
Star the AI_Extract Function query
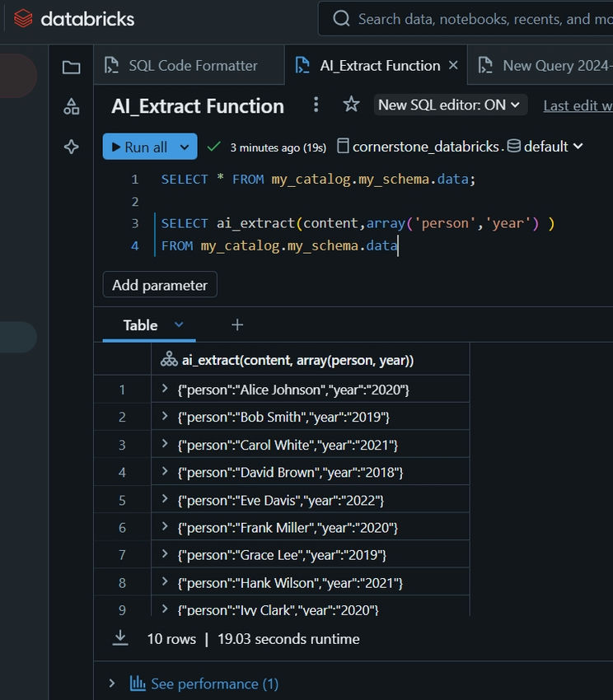tap(351, 105)
